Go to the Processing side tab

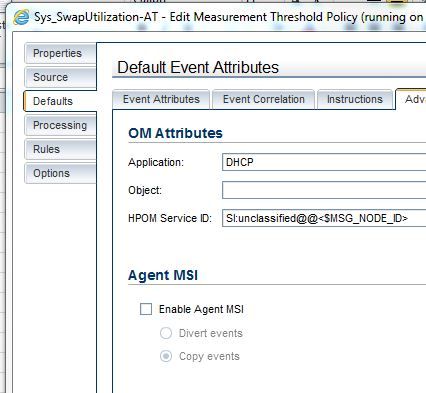click(x=60, y=125)
